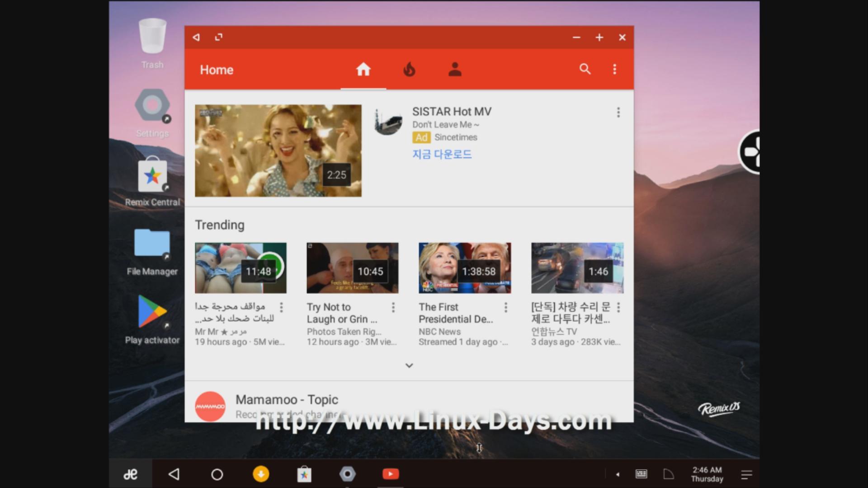Viewport: 868px width, 488px height.
Task: Open the Settings desktop shortcut
Action: point(152,113)
